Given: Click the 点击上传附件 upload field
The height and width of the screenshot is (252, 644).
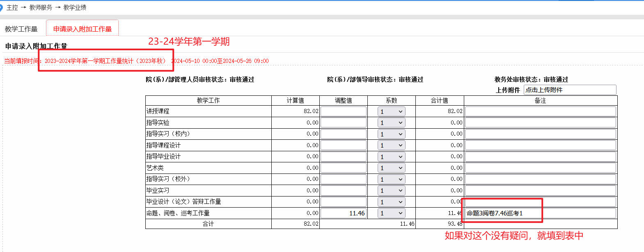Looking at the screenshot, I should point(570,90).
